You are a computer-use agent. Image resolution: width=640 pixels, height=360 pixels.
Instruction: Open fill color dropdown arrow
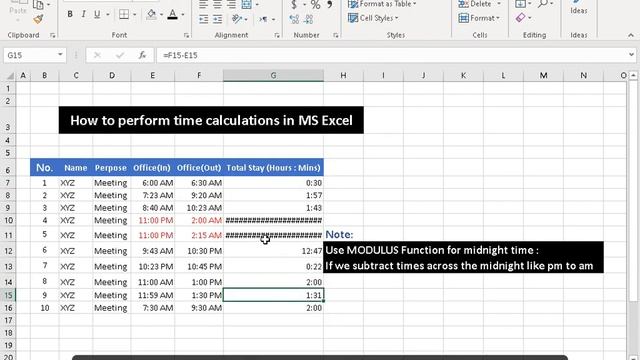tap(161, 15)
